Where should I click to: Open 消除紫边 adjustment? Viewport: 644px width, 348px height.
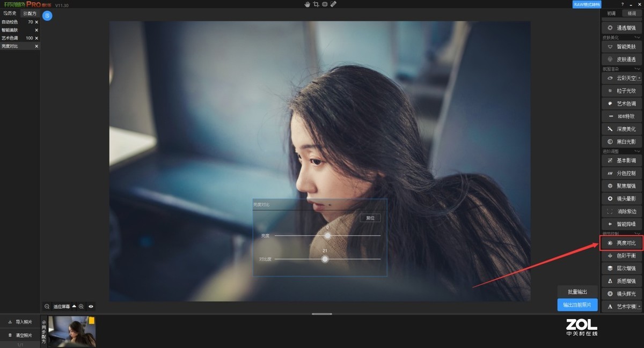tap(621, 212)
